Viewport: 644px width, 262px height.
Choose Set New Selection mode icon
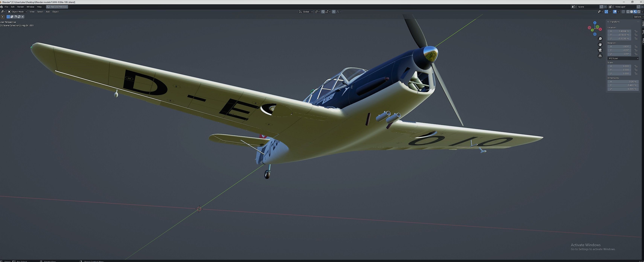(8, 17)
